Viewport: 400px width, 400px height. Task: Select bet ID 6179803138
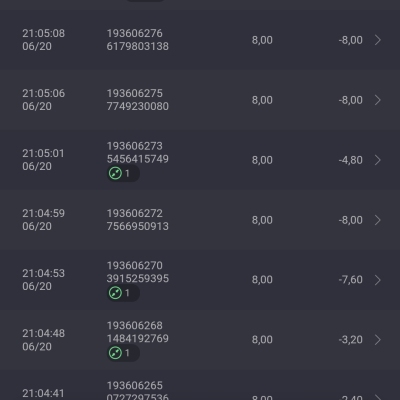[x=138, y=46]
